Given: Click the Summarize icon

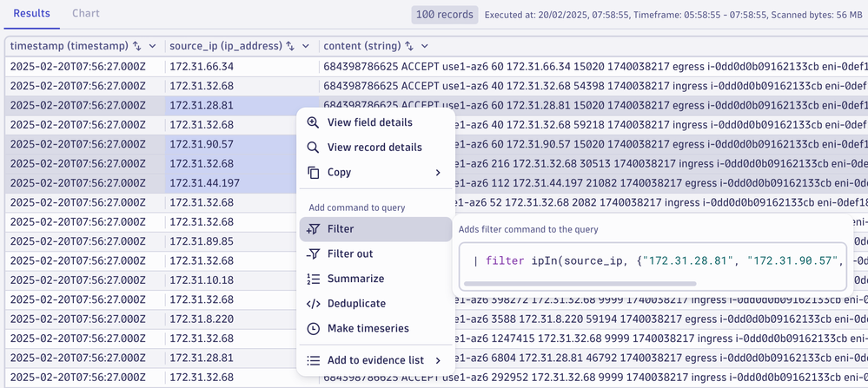Looking at the screenshot, I should [314, 279].
